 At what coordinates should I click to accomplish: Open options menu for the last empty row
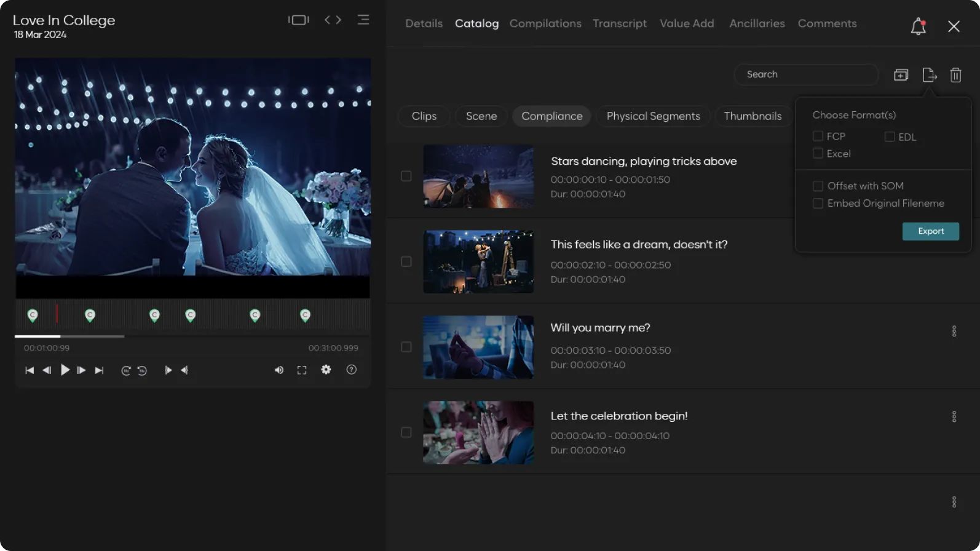click(x=954, y=502)
